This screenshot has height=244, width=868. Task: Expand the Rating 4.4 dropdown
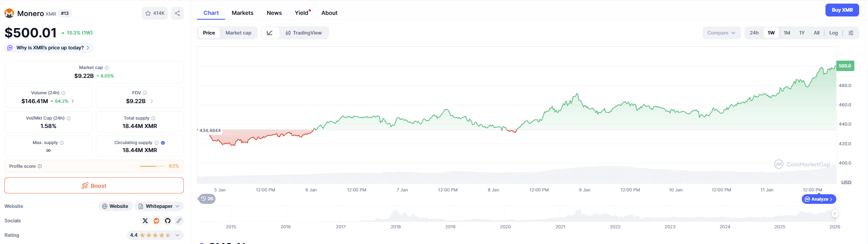tap(177, 235)
